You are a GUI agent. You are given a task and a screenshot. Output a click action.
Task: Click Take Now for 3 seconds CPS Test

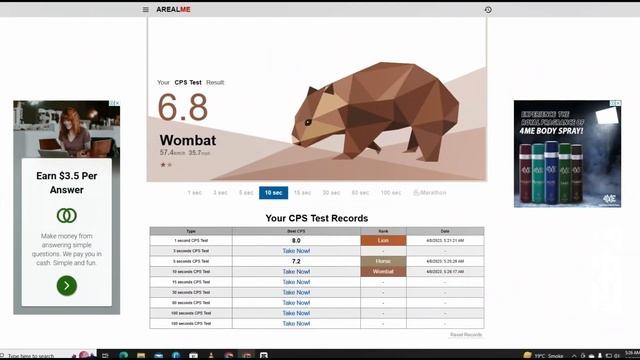coord(296,251)
